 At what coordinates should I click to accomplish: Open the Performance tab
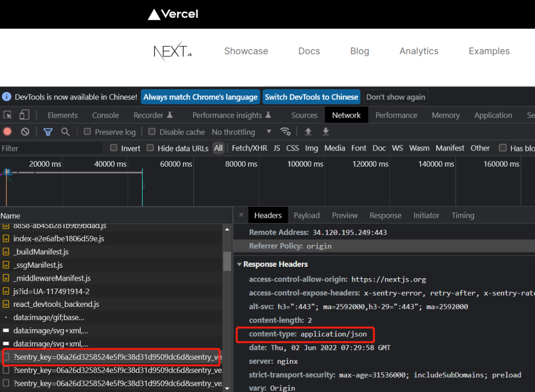[396, 115]
